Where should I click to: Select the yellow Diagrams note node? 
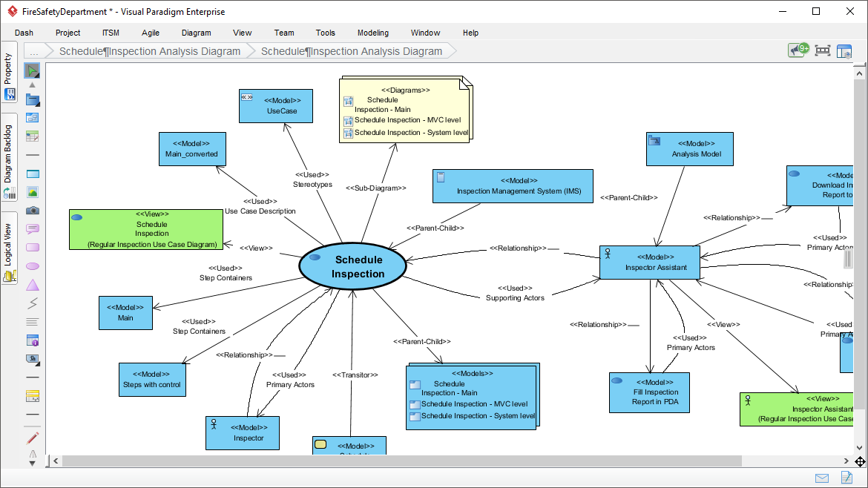[x=406, y=110]
